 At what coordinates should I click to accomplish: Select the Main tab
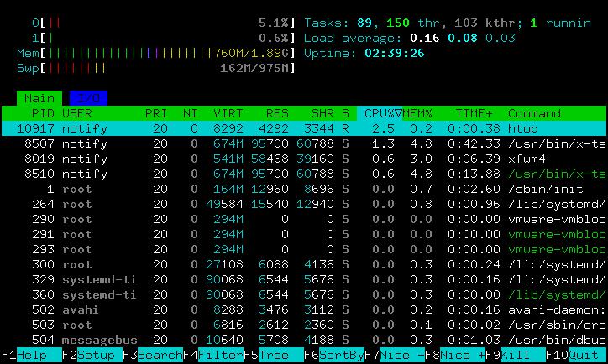[39, 98]
